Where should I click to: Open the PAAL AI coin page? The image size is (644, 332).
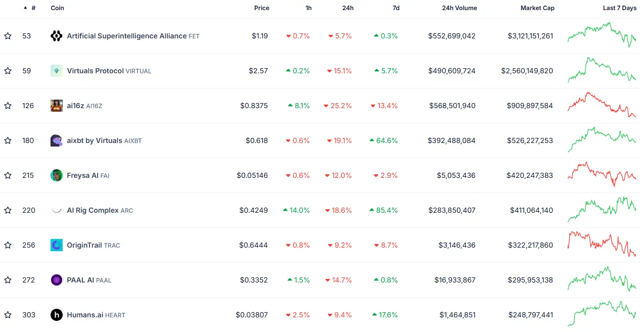pos(89,280)
